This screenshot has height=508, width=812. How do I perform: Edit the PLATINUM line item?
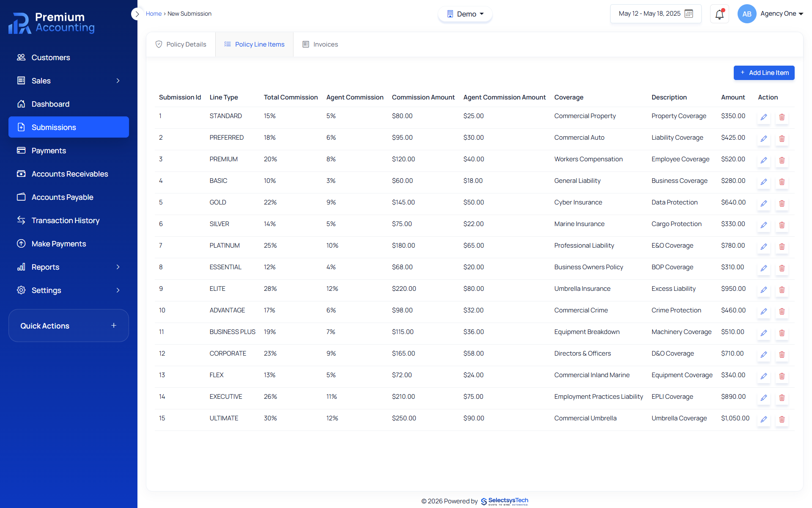pyautogui.click(x=764, y=247)
